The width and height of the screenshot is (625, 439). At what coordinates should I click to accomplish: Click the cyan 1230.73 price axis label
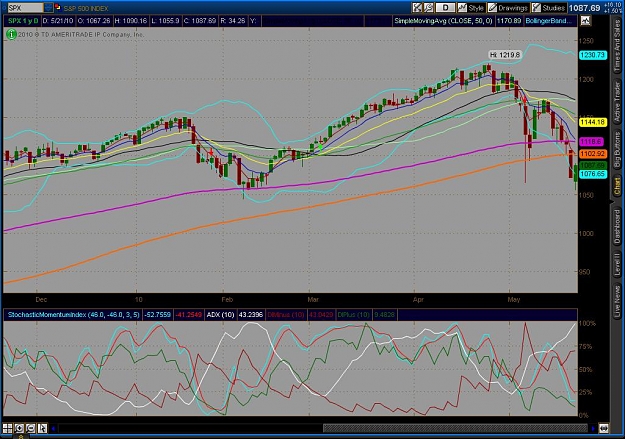(593, 55)
